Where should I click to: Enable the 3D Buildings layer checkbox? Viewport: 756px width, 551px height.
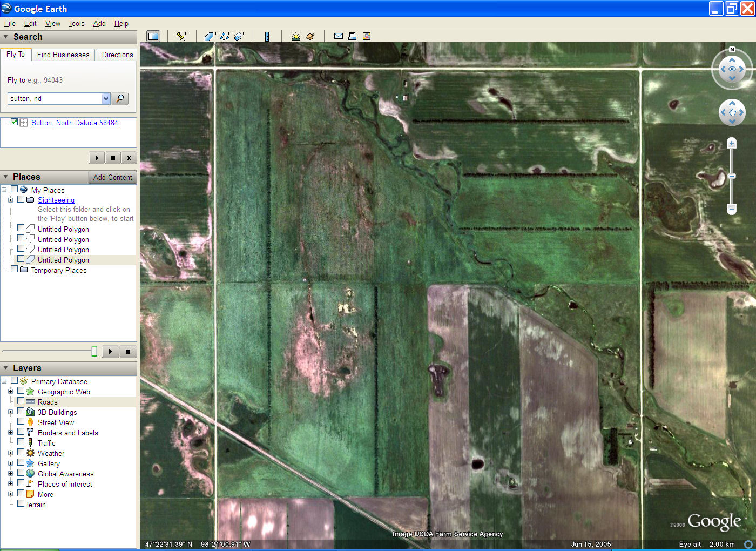21,411
